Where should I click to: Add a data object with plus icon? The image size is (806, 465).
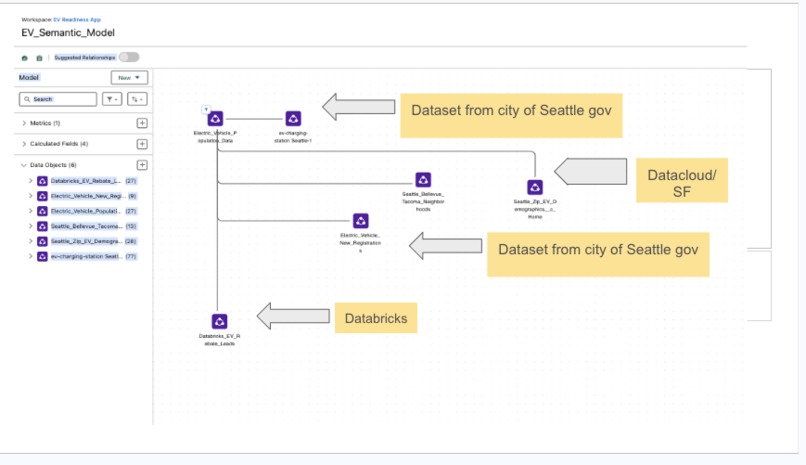[x=142, y=165]
